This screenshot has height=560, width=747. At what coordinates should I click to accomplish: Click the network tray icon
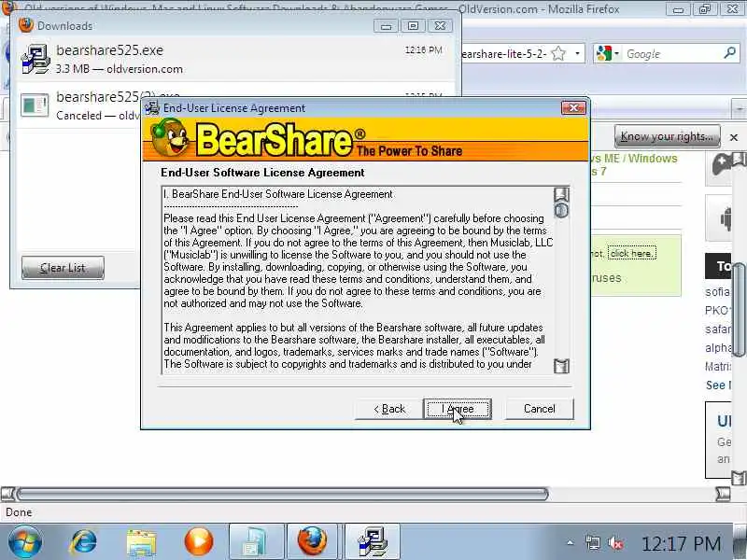(x=593, y=543)
